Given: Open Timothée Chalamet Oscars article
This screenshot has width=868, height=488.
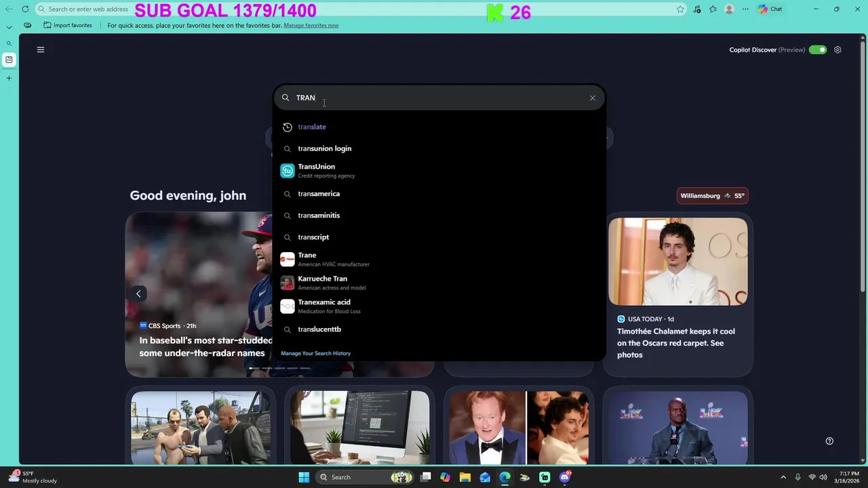Looking at the screenshot, I should click(x=676, y=343).
